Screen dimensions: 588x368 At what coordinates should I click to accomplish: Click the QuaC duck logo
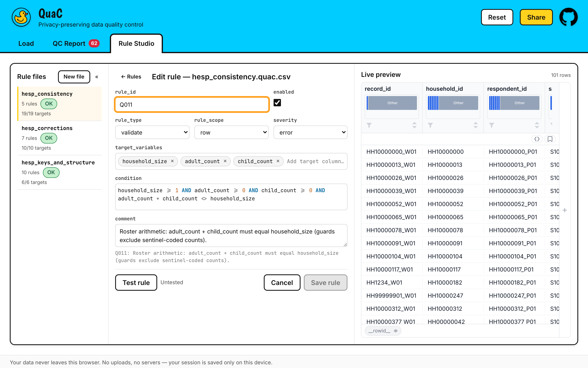[x=21, y=17]
